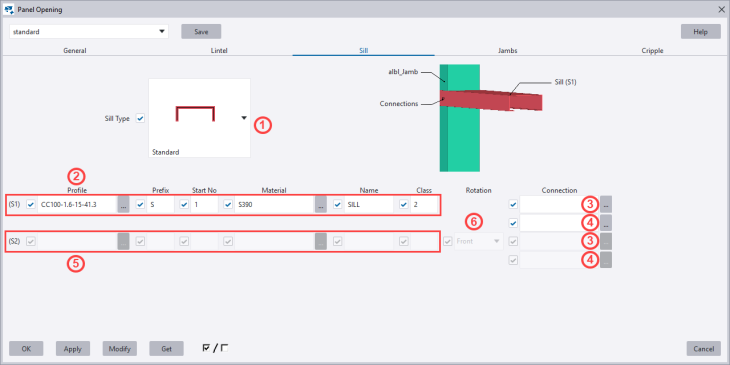730x365 pixels.
Task: Click the Panel Opening title bar icon
Action: pyautogui.click(x=9, y=9)
